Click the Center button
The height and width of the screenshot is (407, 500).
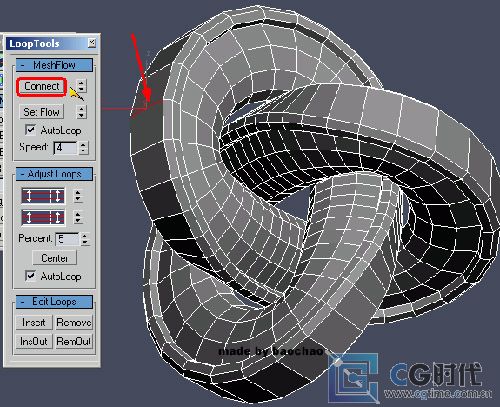tap(54, 258)
